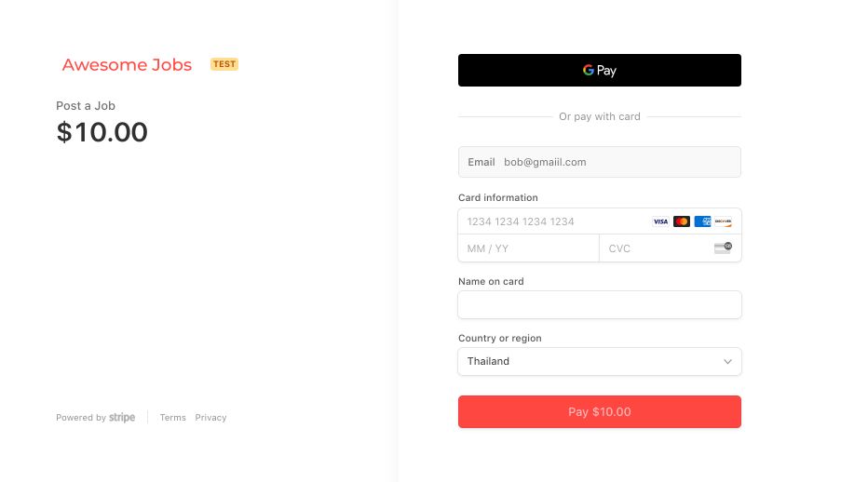The height and width of the screenshot is (482, 868).
Task: Click the Discover card icon
Action: [x=723, y=221]
